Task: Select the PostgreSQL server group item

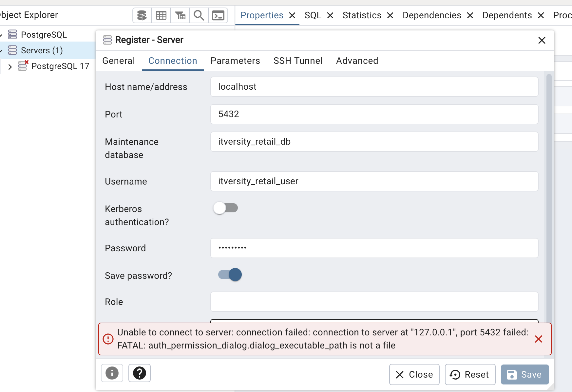Action: click(44, 35)
